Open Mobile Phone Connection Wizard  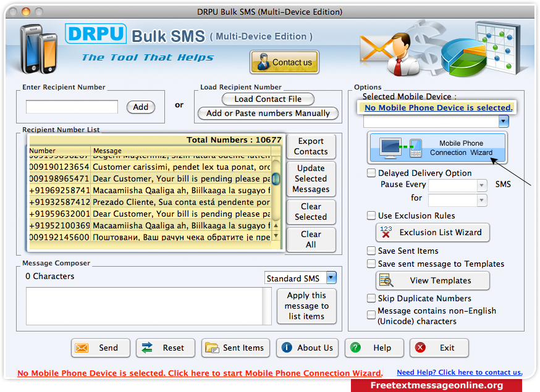pyautogui.click(x=437, y=148)
